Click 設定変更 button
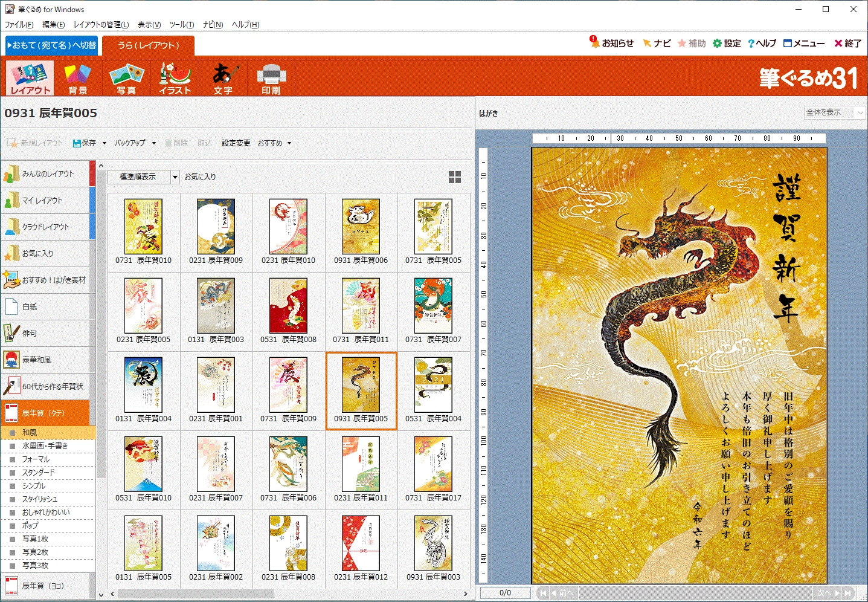The image size is (868, 602). 236,143
